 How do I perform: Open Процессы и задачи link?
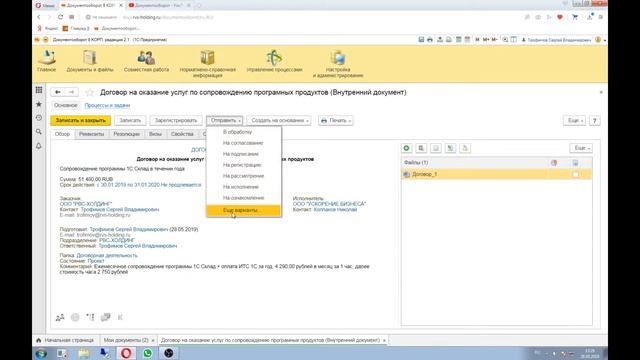tap(107, 105)
